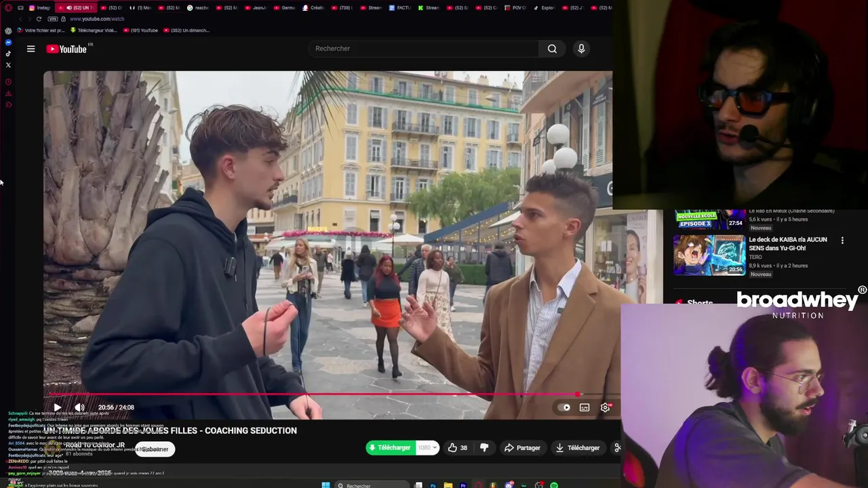Mute the video with speaker icon

coord(79,407)
